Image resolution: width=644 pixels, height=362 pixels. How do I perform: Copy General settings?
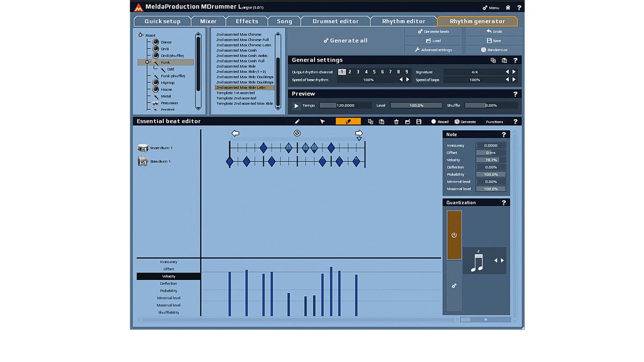tap(493, 61)
